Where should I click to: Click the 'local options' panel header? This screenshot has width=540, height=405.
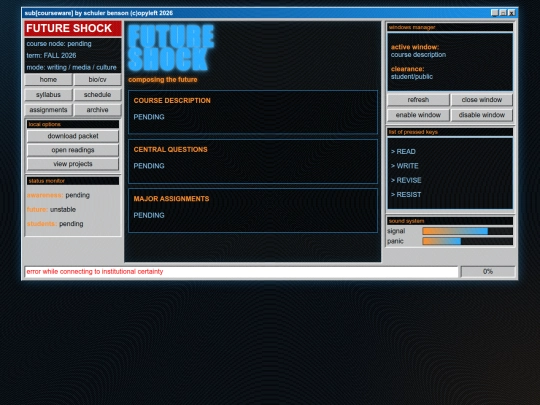(x=73, y=124)
